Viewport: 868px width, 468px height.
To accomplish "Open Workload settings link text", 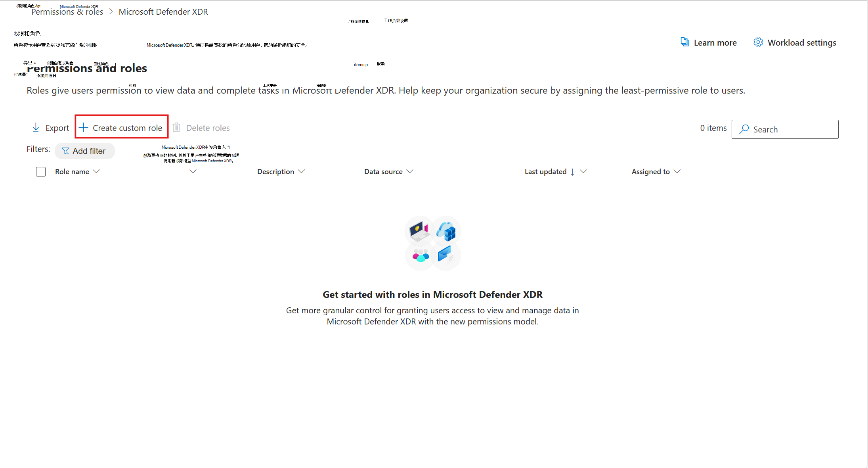I will [802, 42].
